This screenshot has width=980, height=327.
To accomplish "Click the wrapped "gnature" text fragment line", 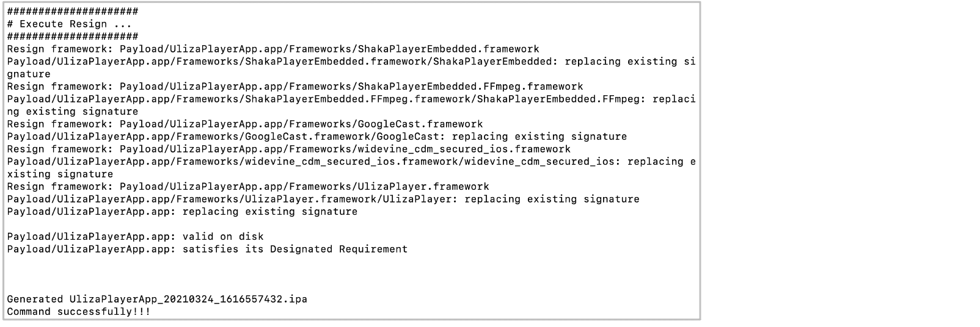I will 29,74.
